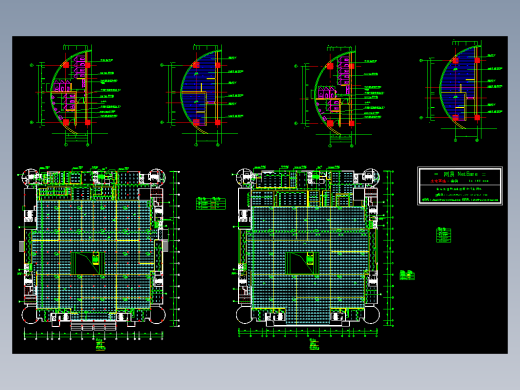Select the third semicircular detail with magenta fixtures
This screenshot has width=520, height=390.
[x=339, y=96]
